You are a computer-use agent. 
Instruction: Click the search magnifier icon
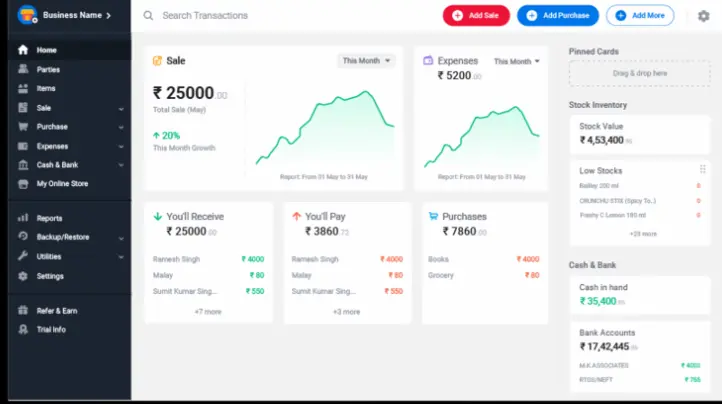pos(148,16)
